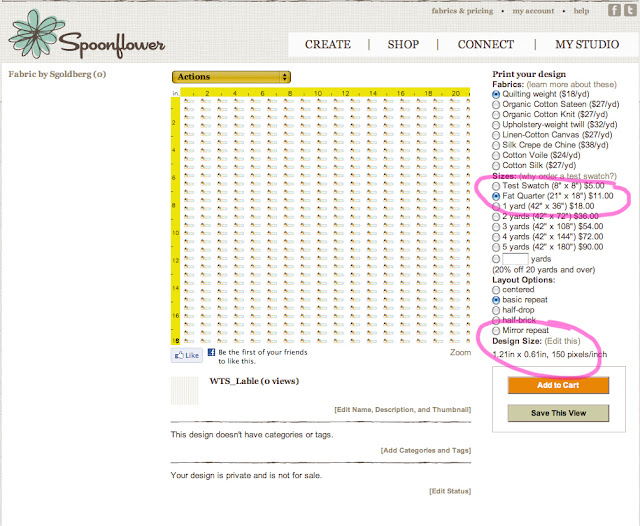
Task: Click the custom yards input field
Action: click(515, 259)
